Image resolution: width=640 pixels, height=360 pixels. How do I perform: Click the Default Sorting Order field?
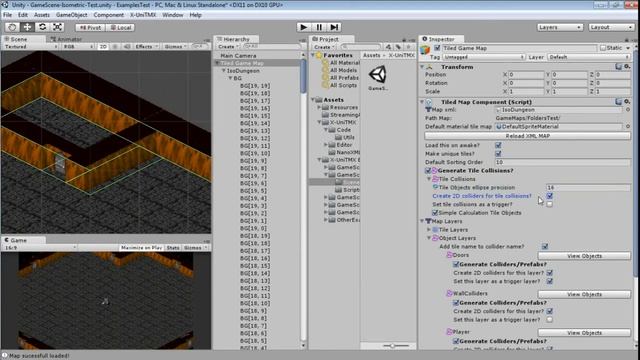pyautogui.click(x=562, y=162)
